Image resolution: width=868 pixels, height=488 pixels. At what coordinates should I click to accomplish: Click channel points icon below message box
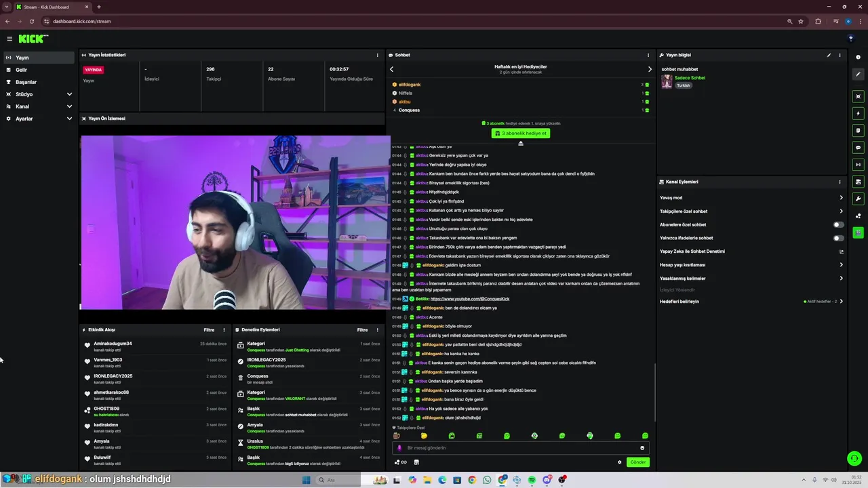400,462
